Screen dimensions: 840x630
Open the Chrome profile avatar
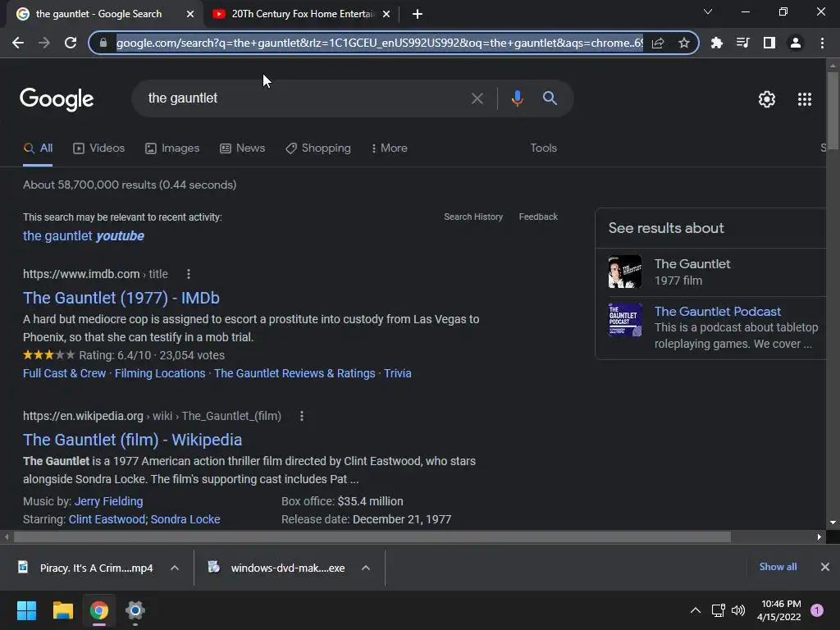pyautogui.click(x=796, y=43)
